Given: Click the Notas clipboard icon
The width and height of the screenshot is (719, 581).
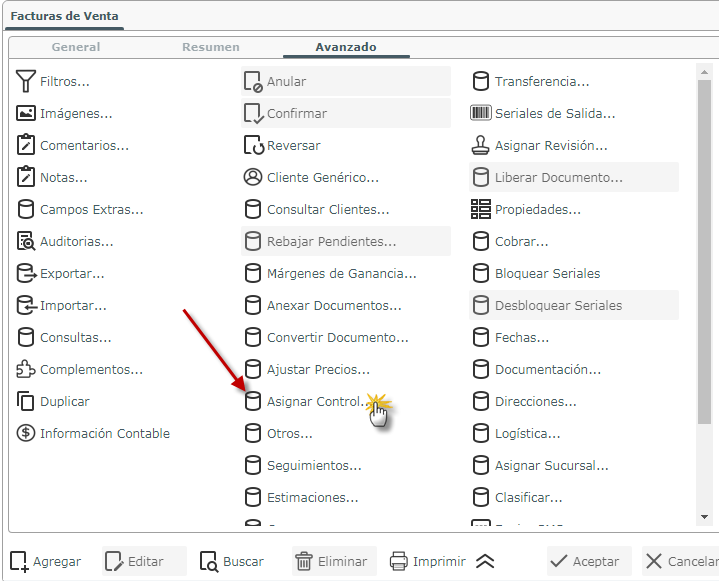Looking at the screenshot, I should tap(26, 177).
